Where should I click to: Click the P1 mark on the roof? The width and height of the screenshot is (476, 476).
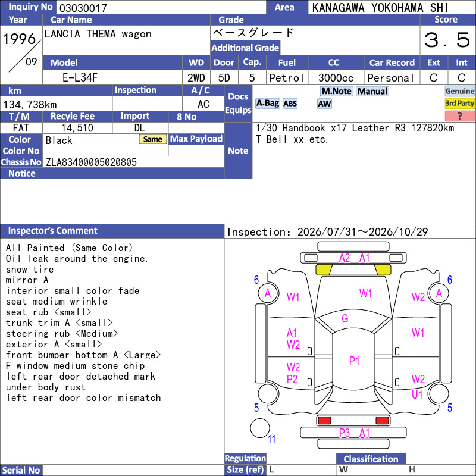tap(354, 361)
